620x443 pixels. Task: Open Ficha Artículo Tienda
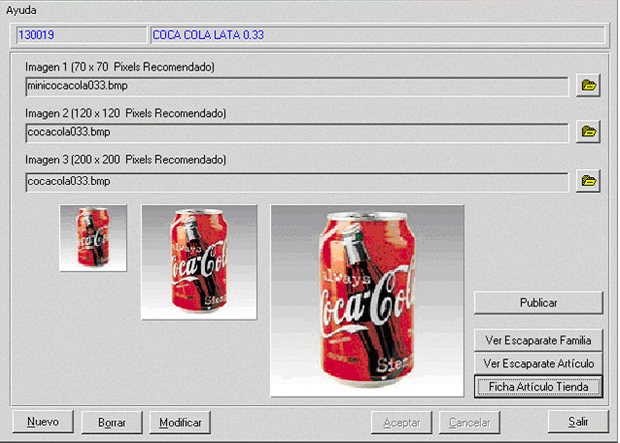coord(538,386)
